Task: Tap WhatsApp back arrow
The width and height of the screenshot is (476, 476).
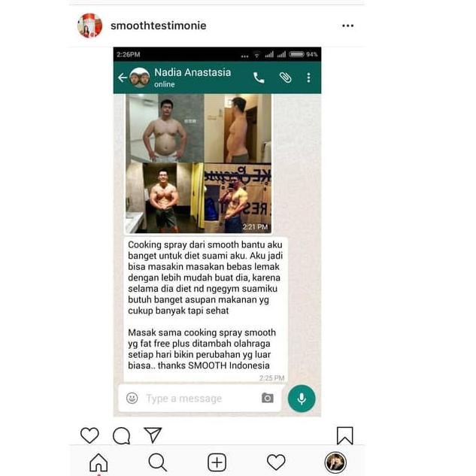Action: pyautogui.click(x=123, y=77)
